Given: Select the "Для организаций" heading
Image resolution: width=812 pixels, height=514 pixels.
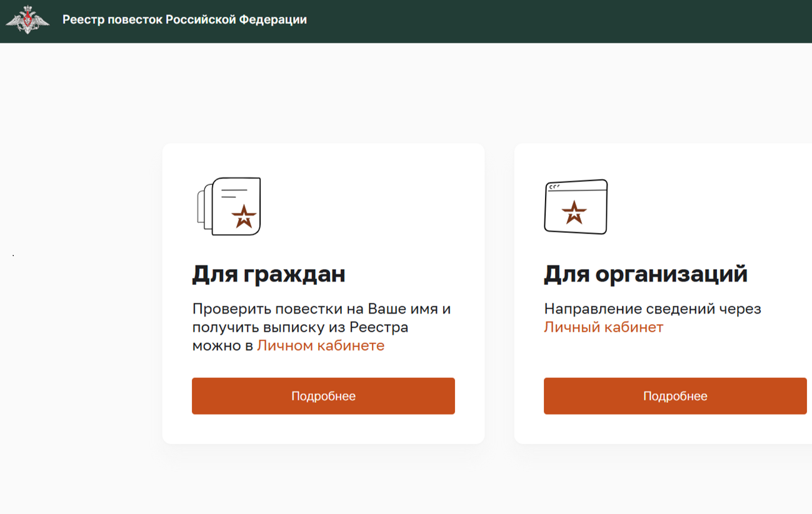Looking at the screenshot, I should pos(646,274).
